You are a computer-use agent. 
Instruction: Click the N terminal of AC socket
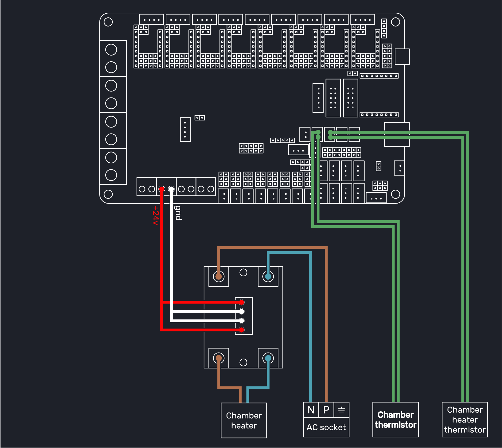(x=311, y=410)
